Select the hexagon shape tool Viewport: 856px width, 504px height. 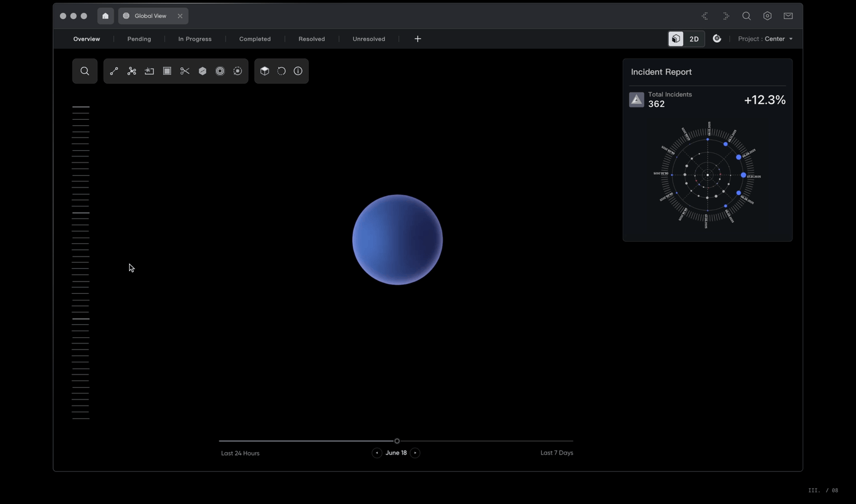(x=202, y=71)
